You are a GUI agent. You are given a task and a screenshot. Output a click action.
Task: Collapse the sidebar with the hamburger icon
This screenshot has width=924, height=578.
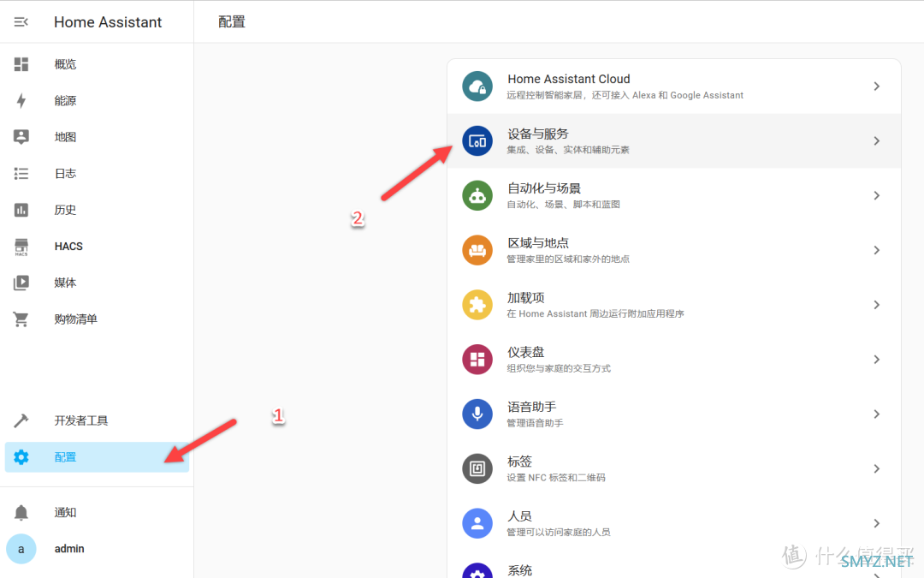(21, 21)
